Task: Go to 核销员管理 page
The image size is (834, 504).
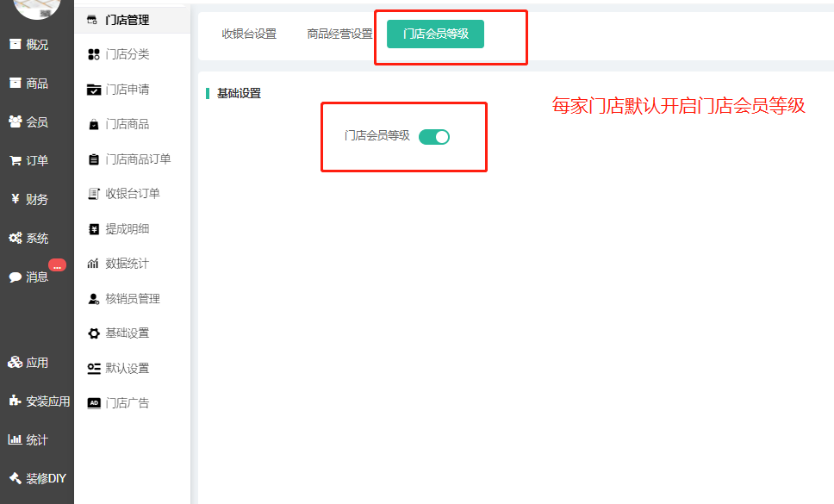Action: pos(133,299)
